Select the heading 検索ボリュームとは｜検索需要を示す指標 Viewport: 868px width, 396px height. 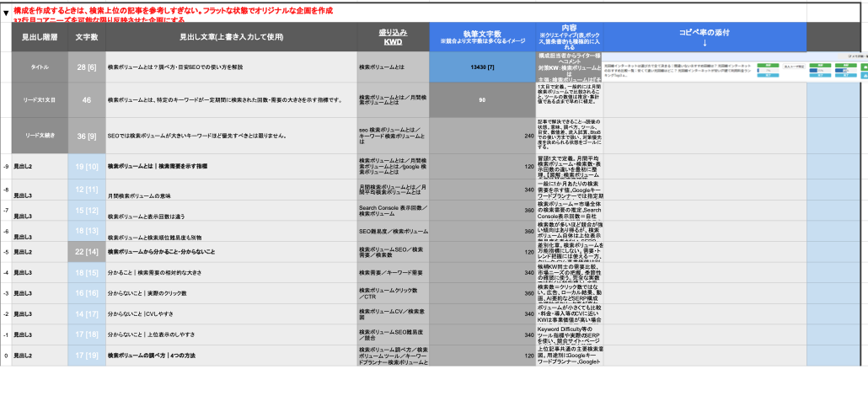click(232, 166)
